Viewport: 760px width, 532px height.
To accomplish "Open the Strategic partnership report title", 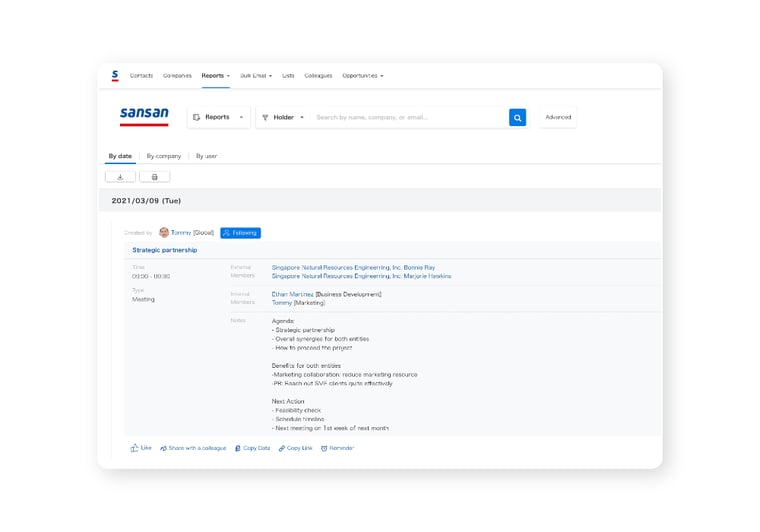I will point(165,250).
